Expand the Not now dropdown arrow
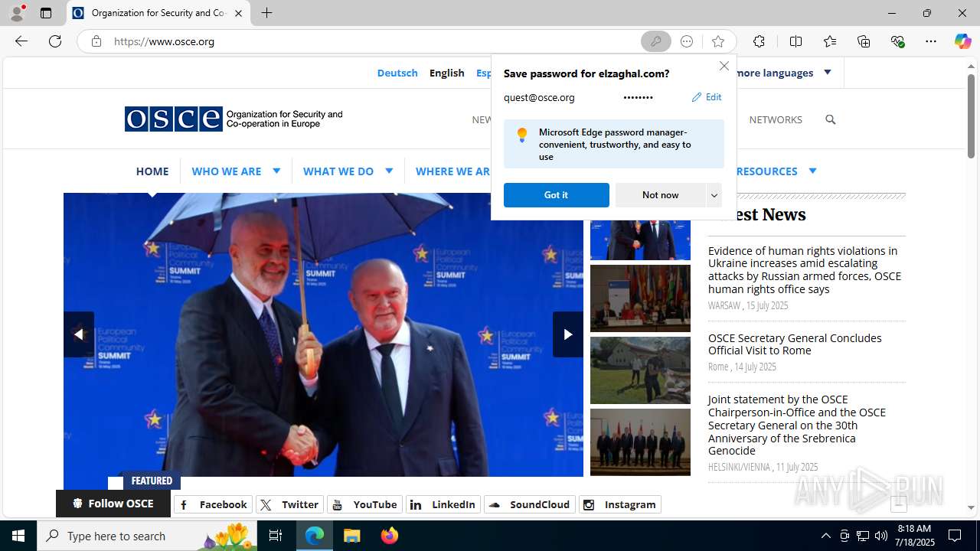The width and height of the screenshot is (980, 551). tap(714, 195)
